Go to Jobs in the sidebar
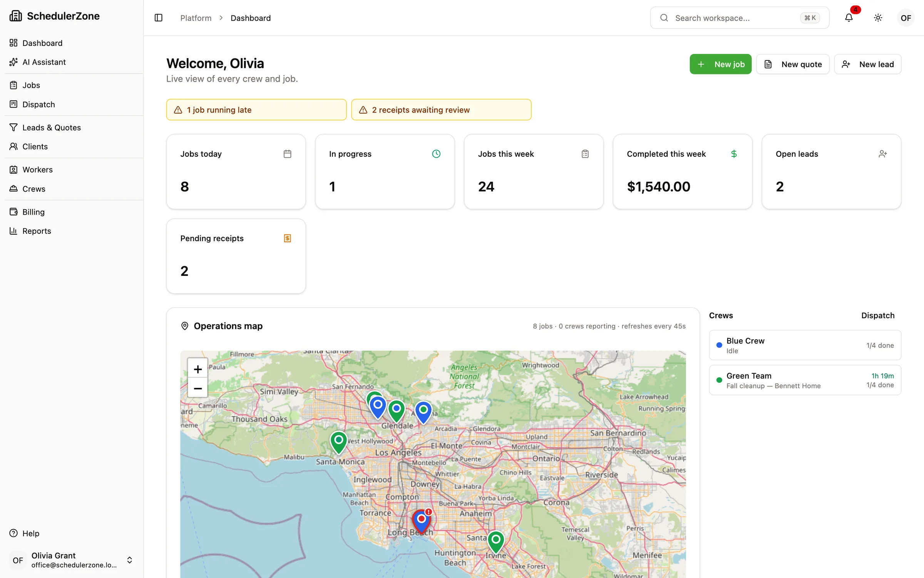924x578 pixels. pyautogui.click(x=72, y=85)
